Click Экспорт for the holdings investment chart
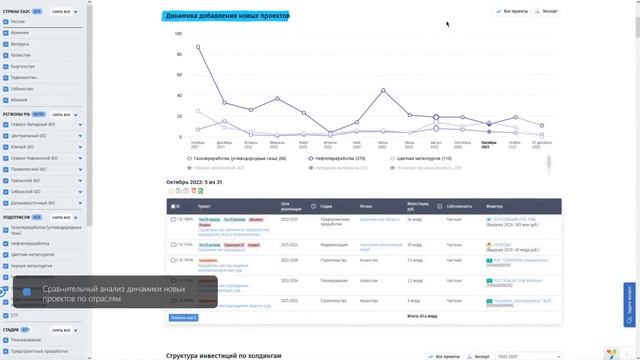The width and height of the screenshot is (640, 360). click(478, 356)
